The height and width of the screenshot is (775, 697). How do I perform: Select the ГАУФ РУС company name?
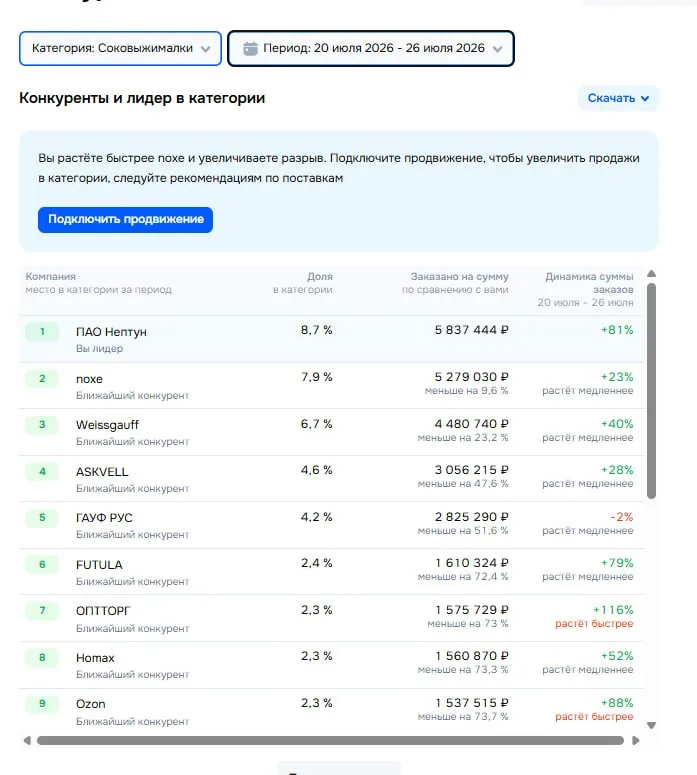coord(104,518)
